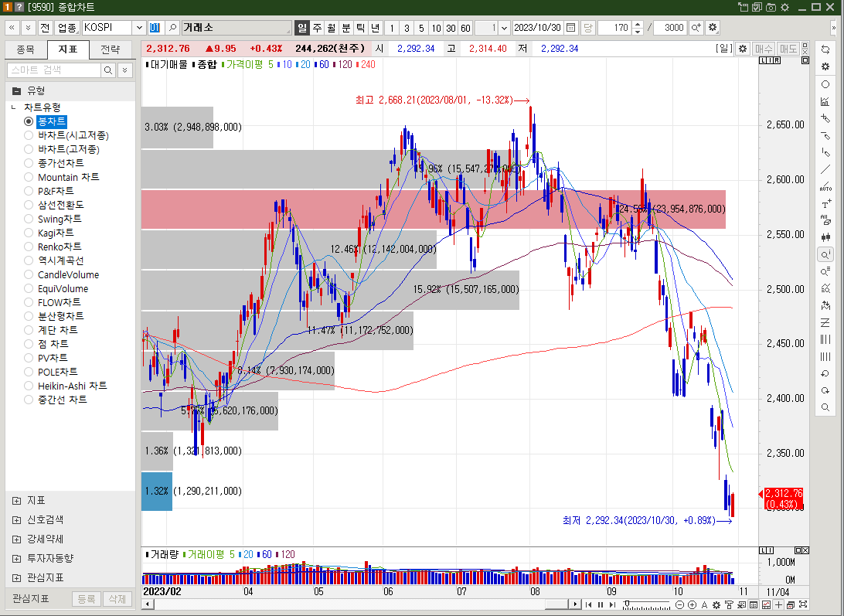Viewport: 844px width, 616px height.
Task: Click the 매수 button
Action: [x=764, y=49]
